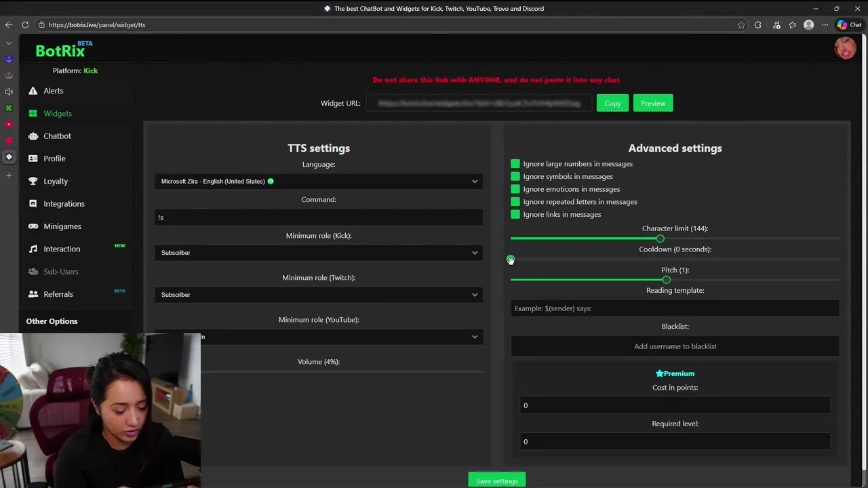Copy the widget URL
868x488 pixels.
[x=612, y=103]
